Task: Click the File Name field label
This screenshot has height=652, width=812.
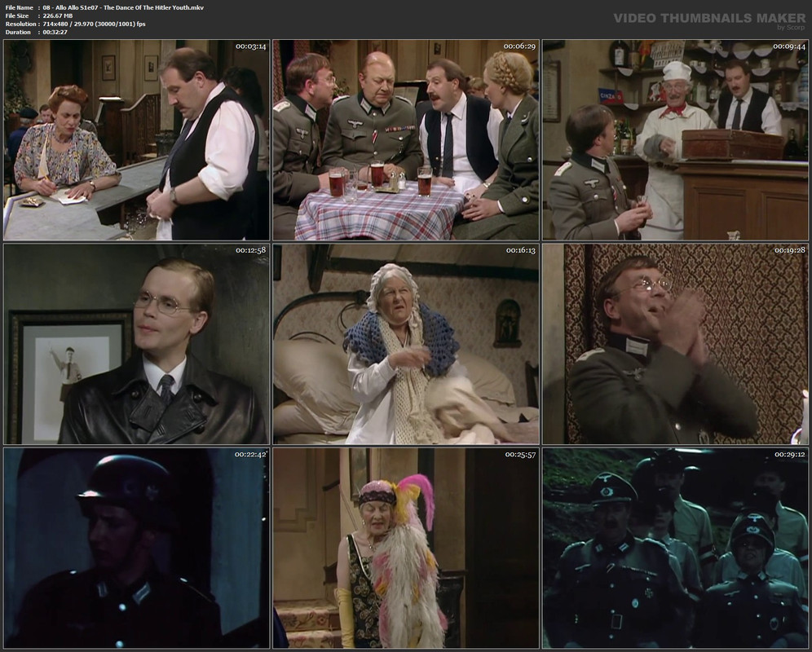Action: [20, 8]
